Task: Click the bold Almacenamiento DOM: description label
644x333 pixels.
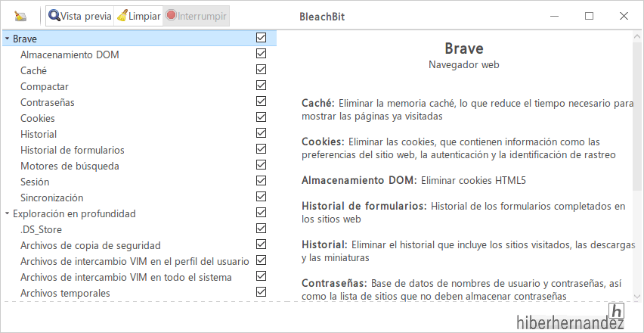Action: (x=359, y=180)
